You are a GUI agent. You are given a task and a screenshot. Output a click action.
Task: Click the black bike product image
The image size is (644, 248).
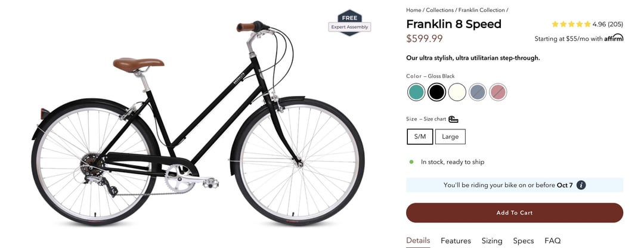point(197,123)
